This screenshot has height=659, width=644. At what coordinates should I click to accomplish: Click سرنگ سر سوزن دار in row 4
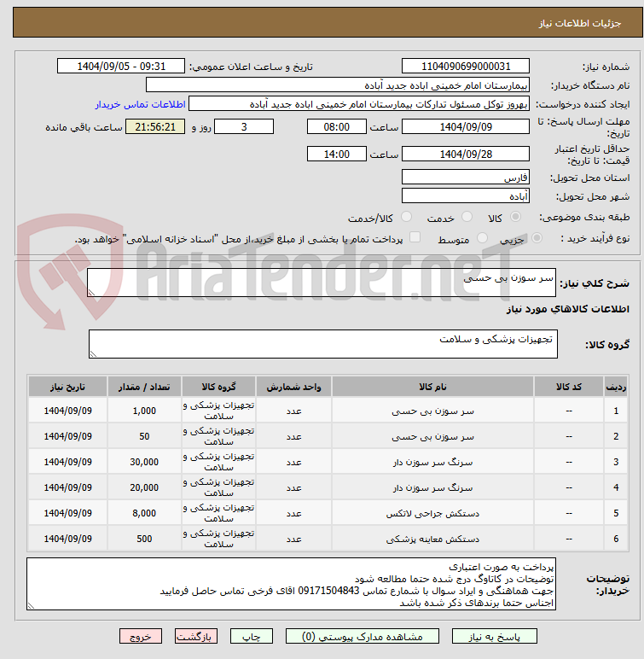(x=432, y=488)
